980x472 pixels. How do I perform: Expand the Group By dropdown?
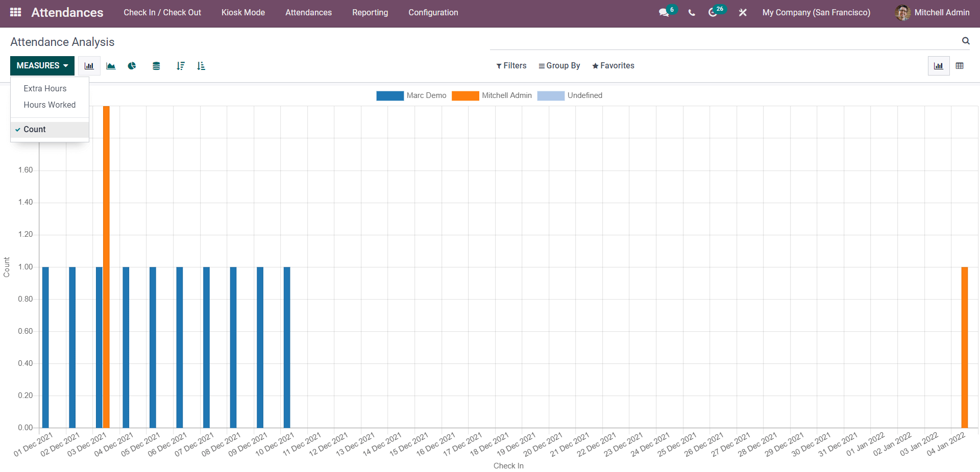point(559,66)
